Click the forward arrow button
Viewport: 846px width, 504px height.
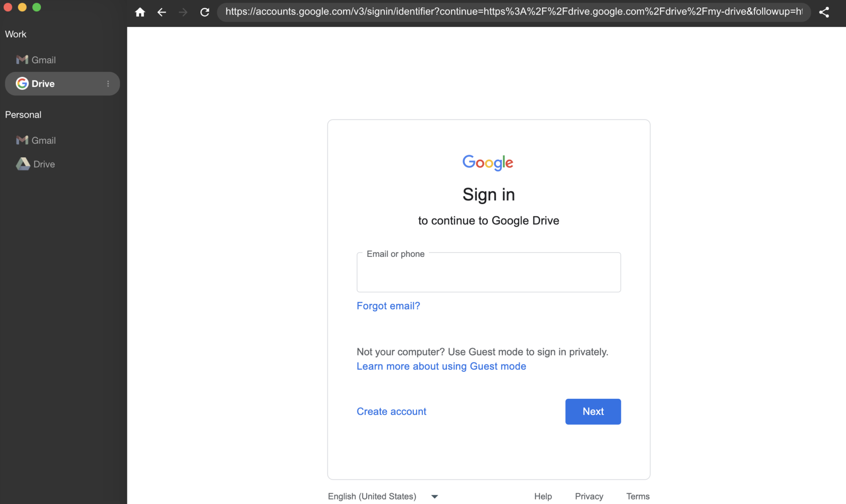(183, 12)
